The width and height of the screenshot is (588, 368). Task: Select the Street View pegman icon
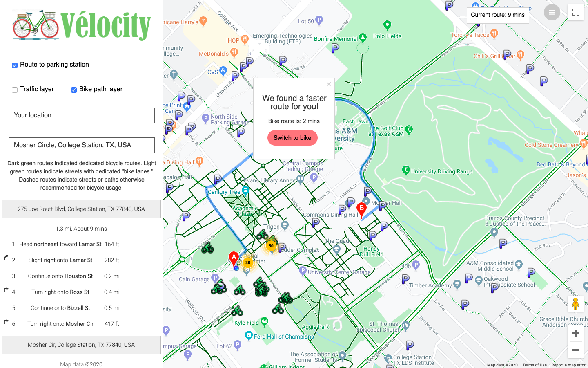tap(575, 304)
